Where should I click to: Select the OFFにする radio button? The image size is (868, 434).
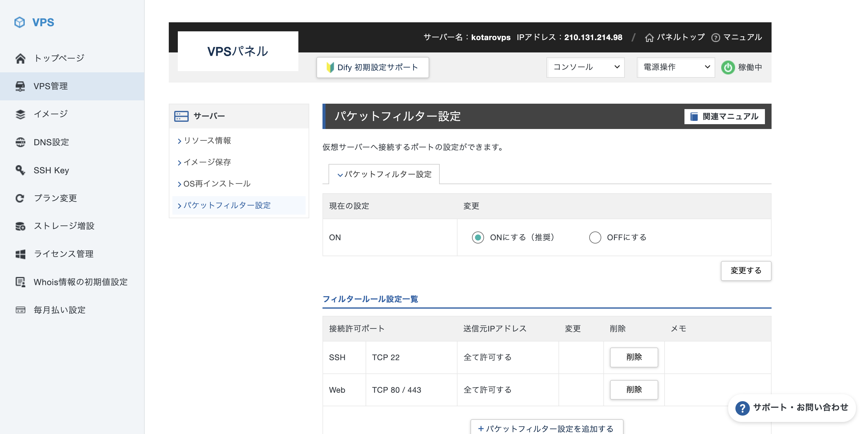[x=595, y=237]
